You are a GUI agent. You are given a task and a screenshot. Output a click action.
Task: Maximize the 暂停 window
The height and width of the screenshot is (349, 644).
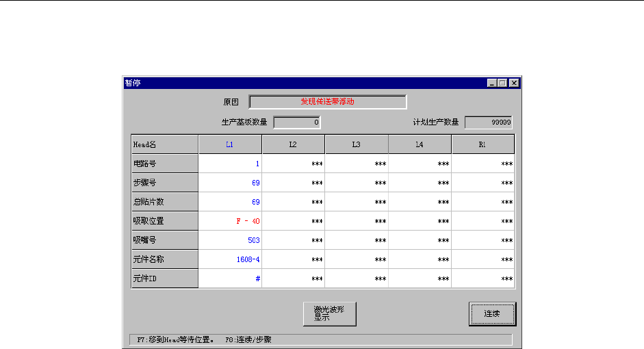coord(502,83)
